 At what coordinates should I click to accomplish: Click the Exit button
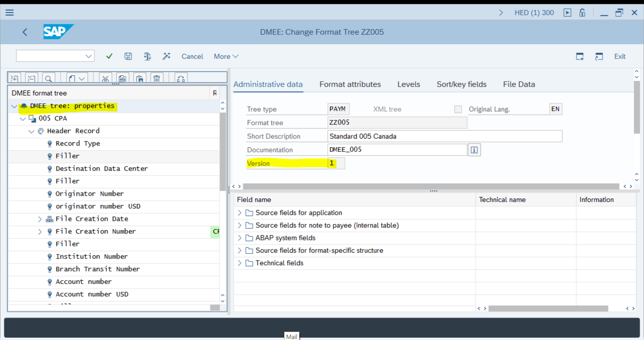coord(620,56)
